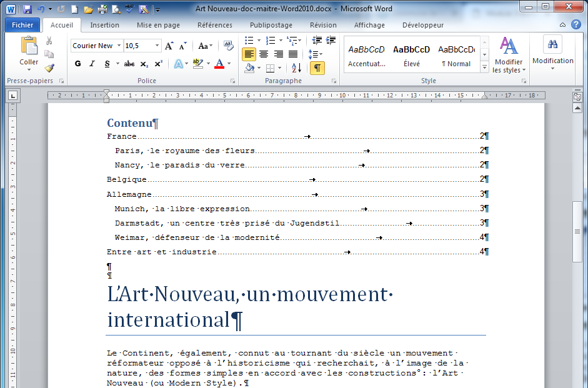Switch to the Mise en page tab
588x388 pixels.
[158, 25]
